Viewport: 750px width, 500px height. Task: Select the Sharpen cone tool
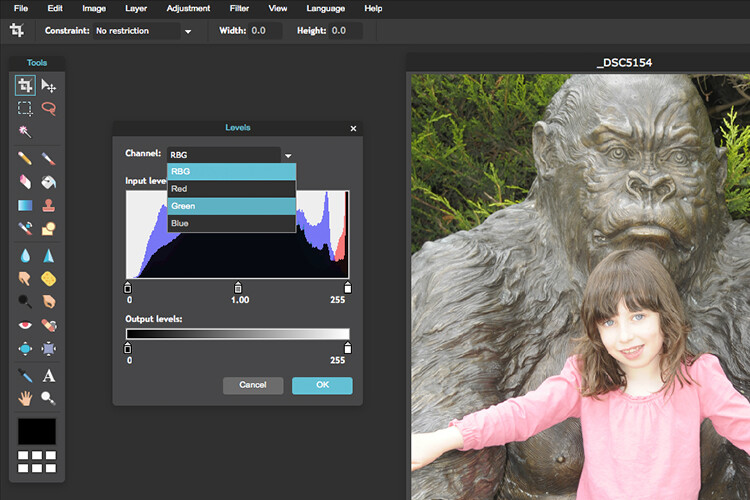click(48, 256)
